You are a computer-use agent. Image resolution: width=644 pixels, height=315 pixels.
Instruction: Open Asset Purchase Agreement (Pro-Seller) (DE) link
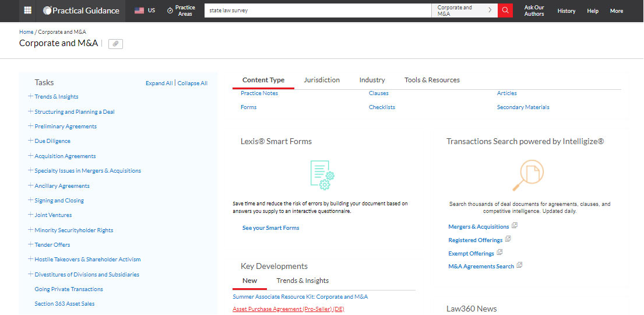tap(288, 309)
